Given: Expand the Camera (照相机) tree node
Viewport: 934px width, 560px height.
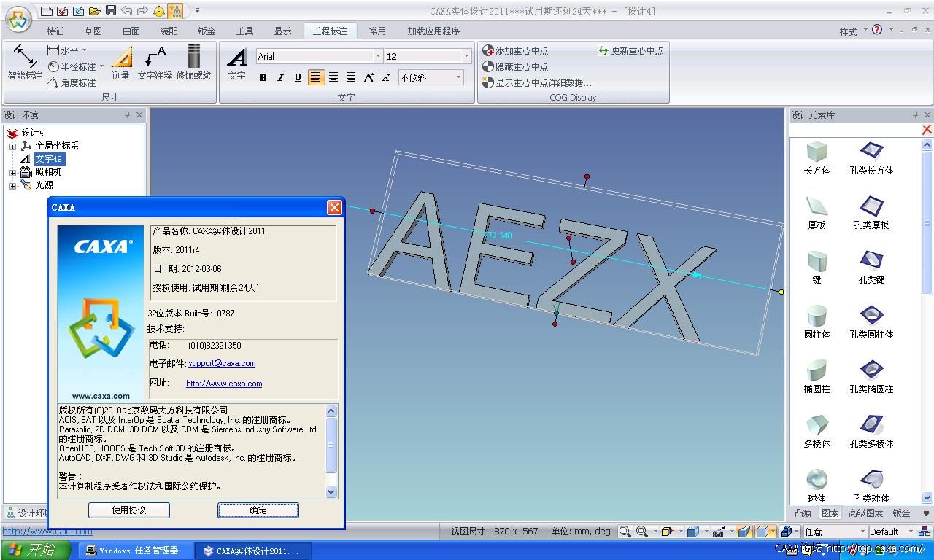Looking at the screenshot, I should (12, 173).
